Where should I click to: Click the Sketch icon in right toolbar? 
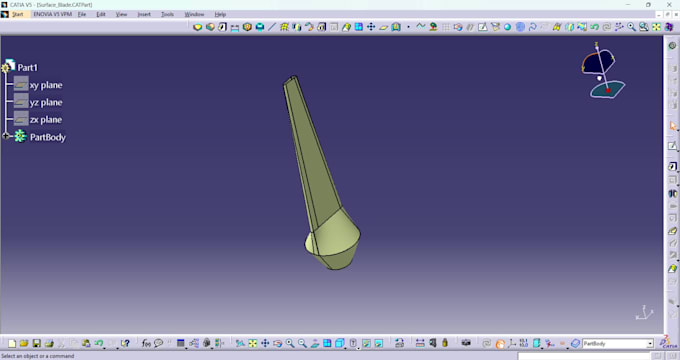tap(672, 146)
